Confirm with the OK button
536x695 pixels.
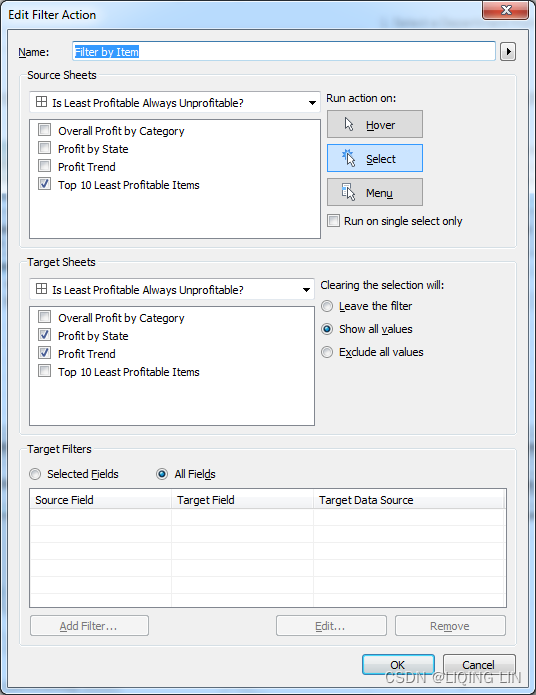[398, 664]
